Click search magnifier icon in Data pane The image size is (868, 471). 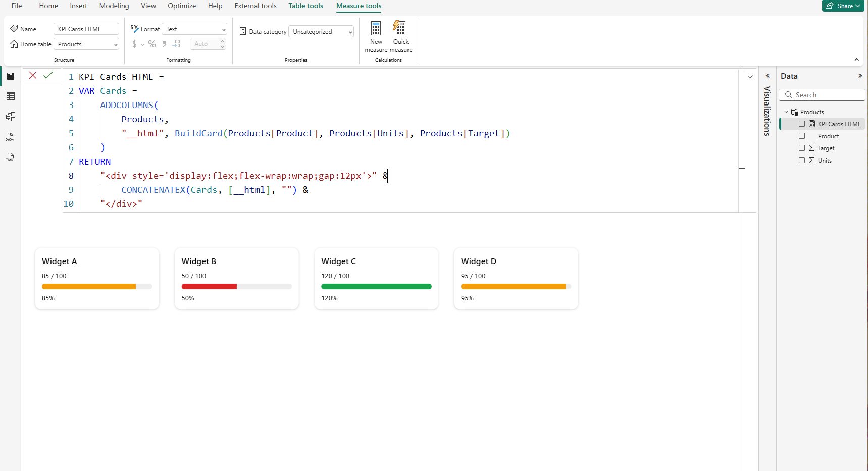tap(788, 95)
